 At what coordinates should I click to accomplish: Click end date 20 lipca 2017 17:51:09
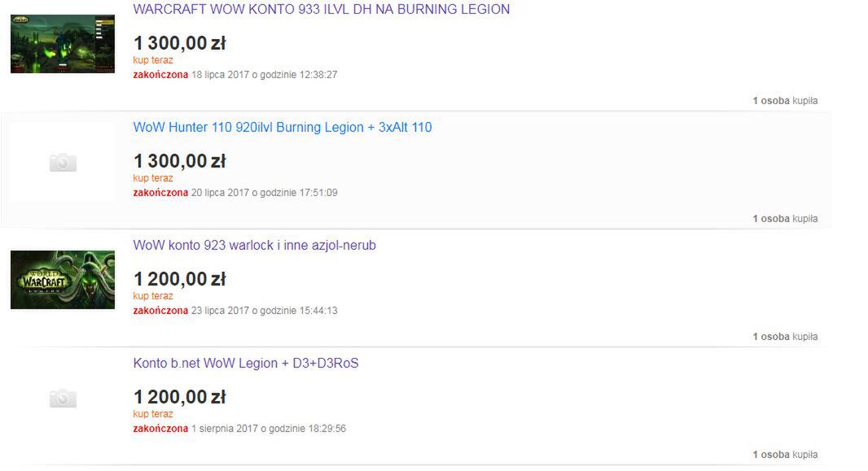coord(264,192)
